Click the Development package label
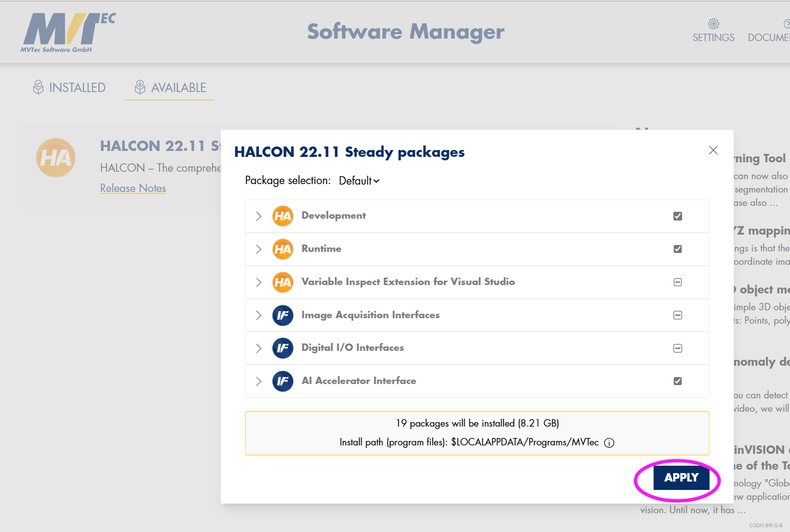 click(333, 216)
